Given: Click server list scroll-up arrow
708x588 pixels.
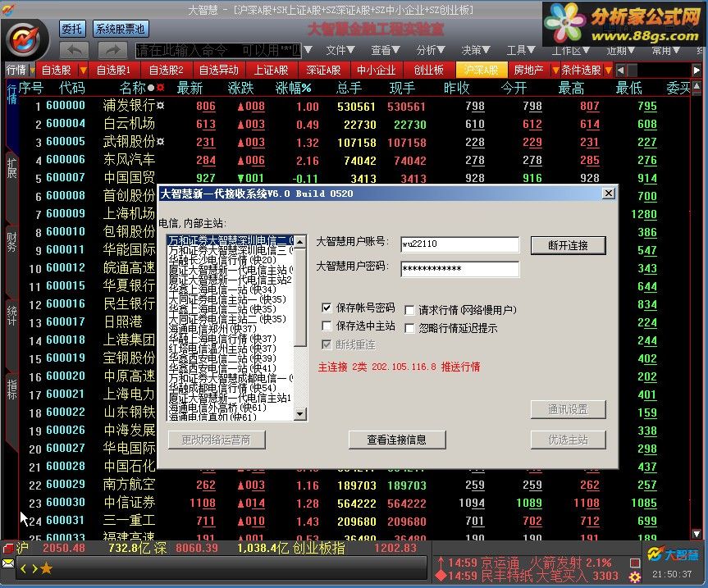Looking at the screenshot, I should point(299,241).
